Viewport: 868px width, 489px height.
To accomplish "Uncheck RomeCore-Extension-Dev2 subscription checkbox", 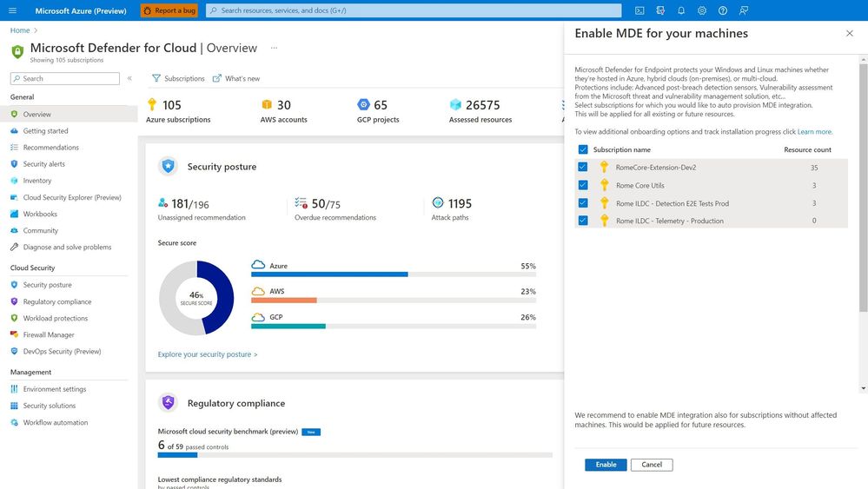I will tap(583, 167).
